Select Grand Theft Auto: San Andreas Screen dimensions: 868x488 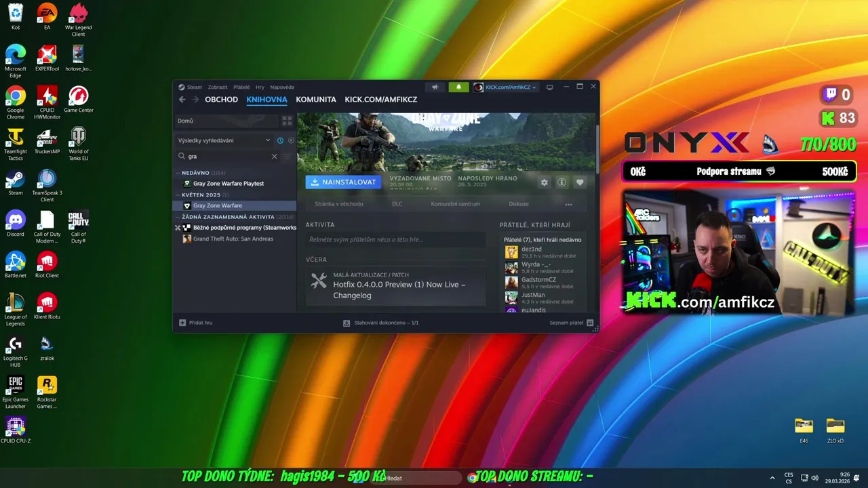pos(235,239)
